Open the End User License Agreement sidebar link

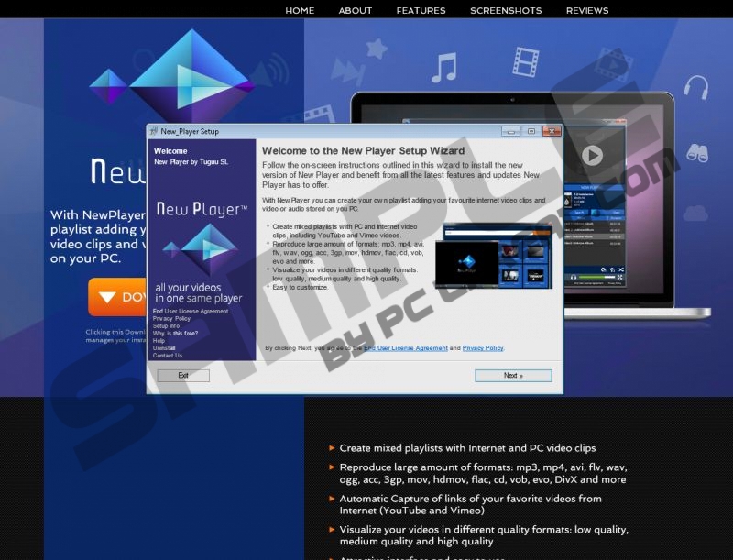(x=191, y=311)
